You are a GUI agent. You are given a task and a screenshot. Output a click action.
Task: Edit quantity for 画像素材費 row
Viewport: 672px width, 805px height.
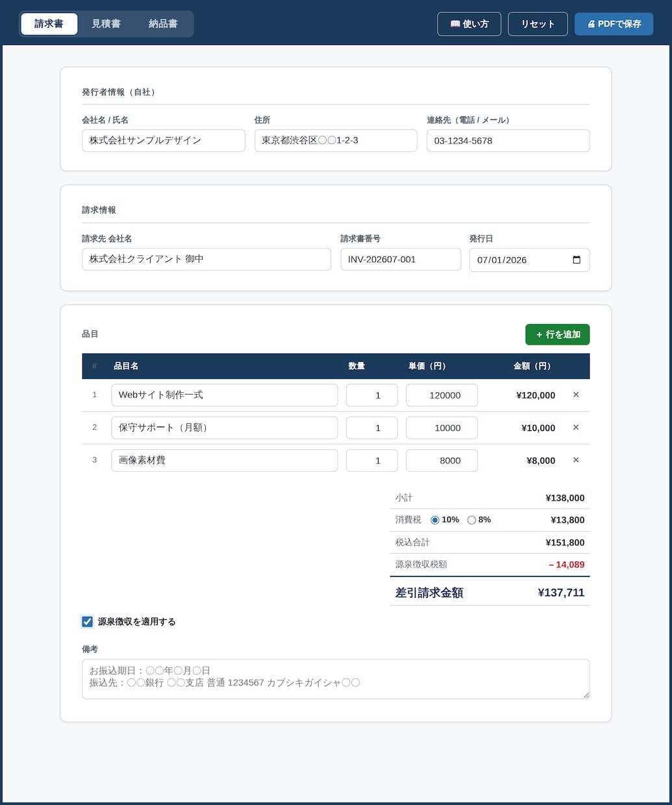[x=372, y=460]
